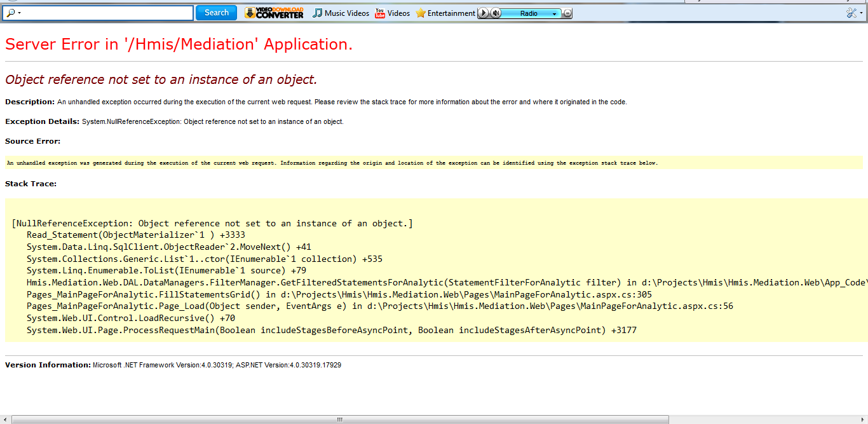The width and height of the screenshot is (868, 424).
Task: Open the search magnifier dropdown arrow
Action: click(x=20, y=13)
